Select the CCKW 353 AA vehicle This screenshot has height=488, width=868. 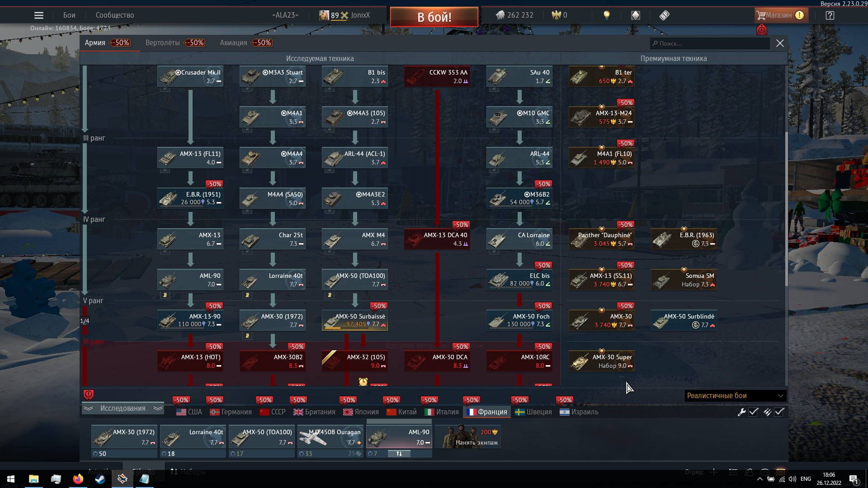437,76
